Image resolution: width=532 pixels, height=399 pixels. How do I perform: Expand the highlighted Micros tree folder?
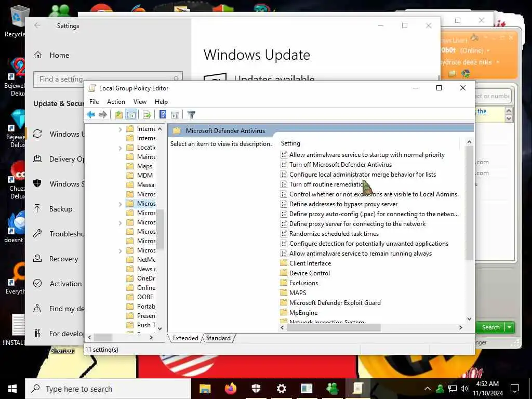point(120,204)
